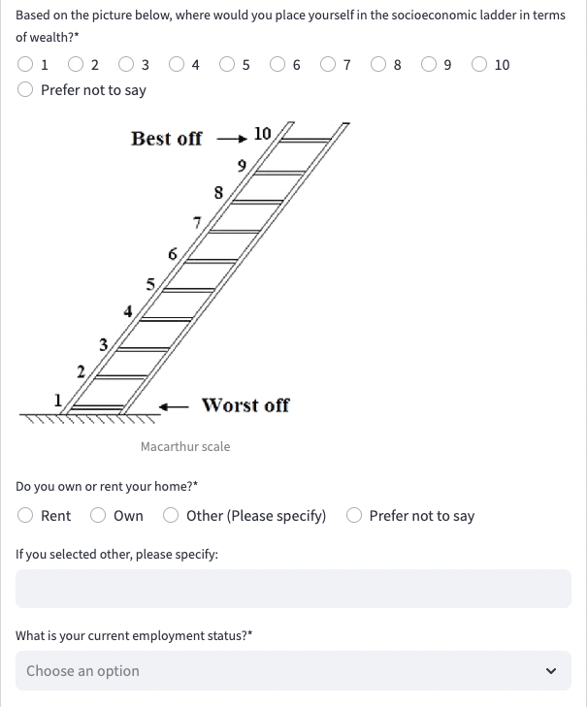Select Prefer not to say for wealth ladder
Viewport: 588px width, 707px height.
(26, 90)
